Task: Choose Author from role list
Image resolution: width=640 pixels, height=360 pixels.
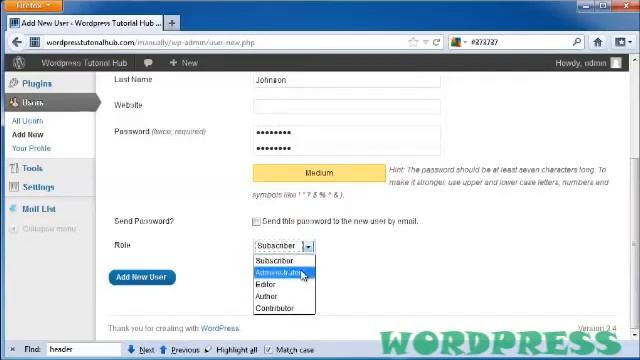Action: tap(284, 296)
